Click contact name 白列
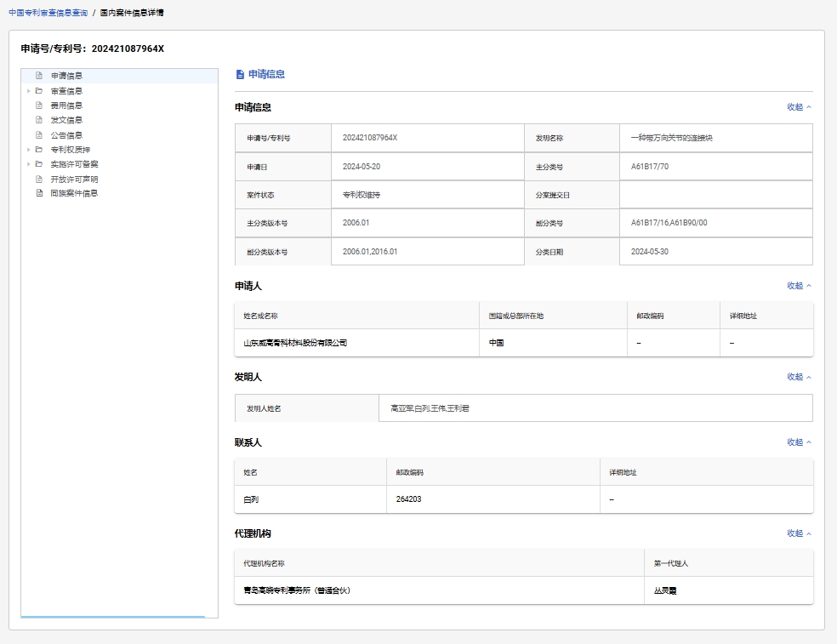 point(251,499)
